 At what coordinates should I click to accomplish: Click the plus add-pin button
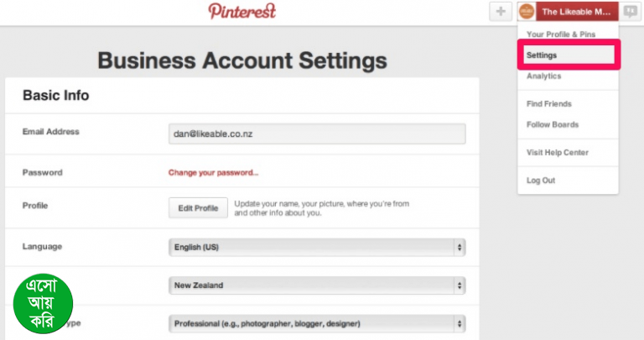(x=500, y=11)
